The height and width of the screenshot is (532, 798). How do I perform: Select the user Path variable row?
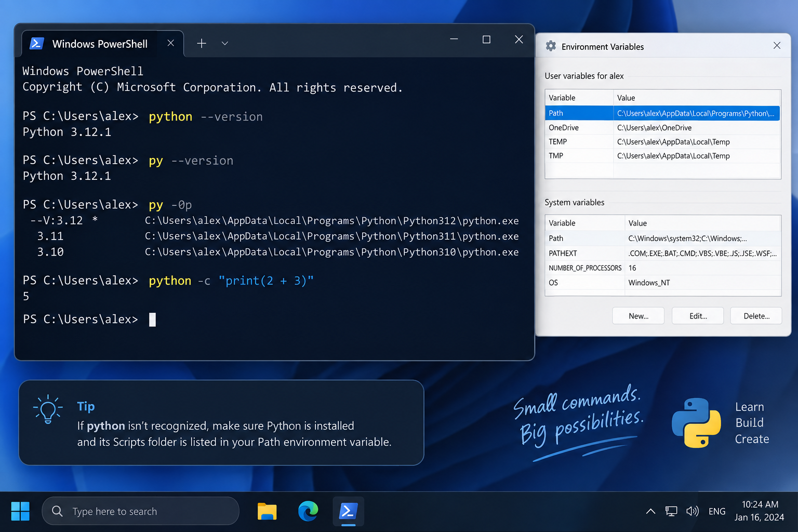pos(662,113)
